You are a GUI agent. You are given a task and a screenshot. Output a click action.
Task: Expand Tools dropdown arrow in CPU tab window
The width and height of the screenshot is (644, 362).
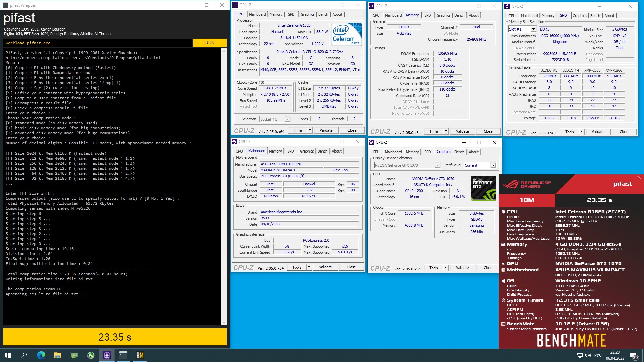310,130
